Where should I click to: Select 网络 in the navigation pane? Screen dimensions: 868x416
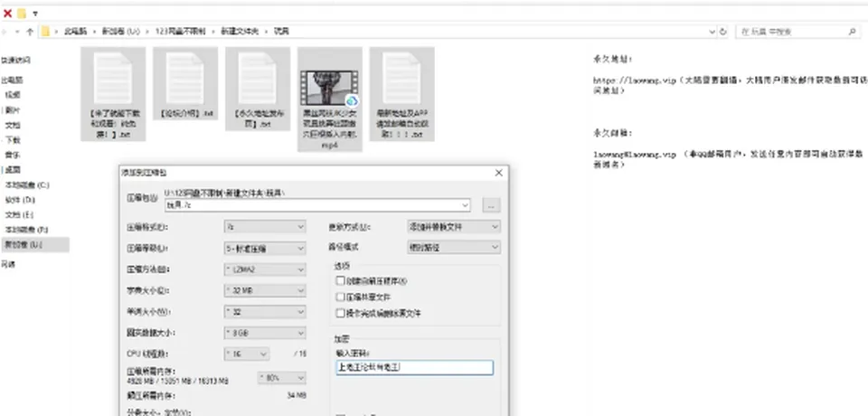point(8,265)
